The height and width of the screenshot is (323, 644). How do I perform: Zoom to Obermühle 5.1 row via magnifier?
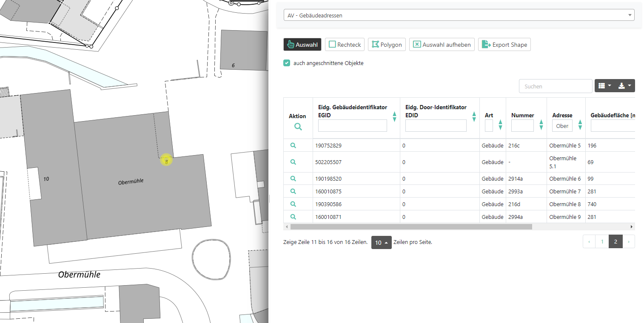[x=293, y=162]
